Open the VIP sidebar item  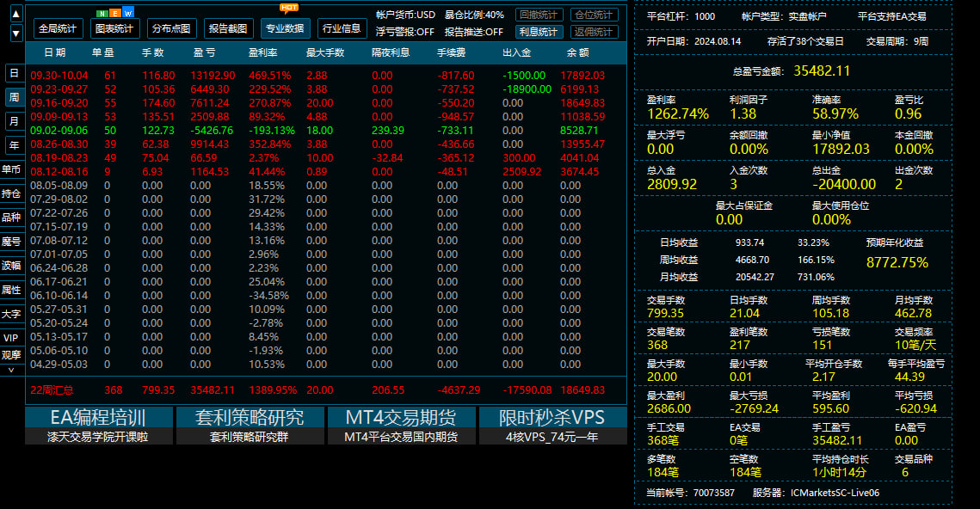(x=11, y=337)
